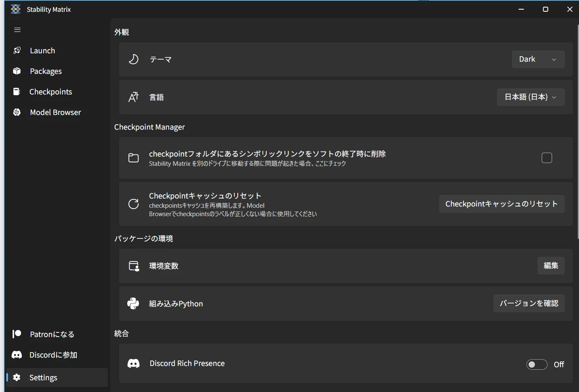Click the Discord Rich Presence label
The image size is (579, 392).
click(187, 363)
